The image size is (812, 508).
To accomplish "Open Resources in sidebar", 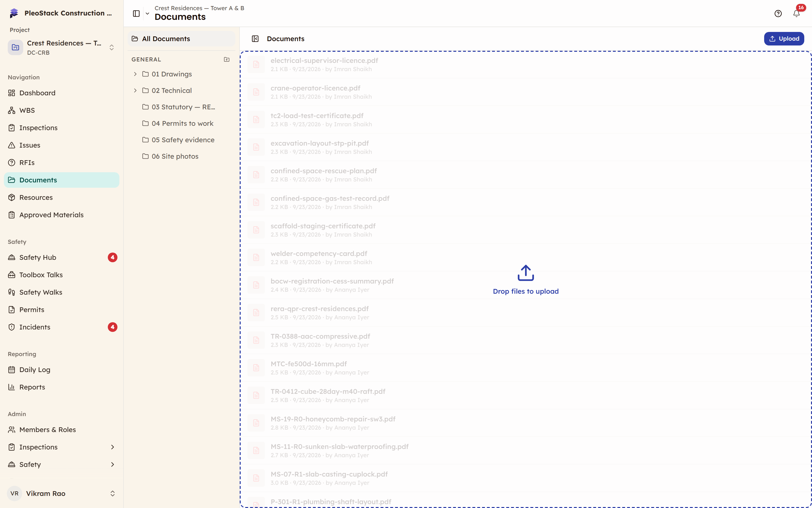I will pos(62,198).
